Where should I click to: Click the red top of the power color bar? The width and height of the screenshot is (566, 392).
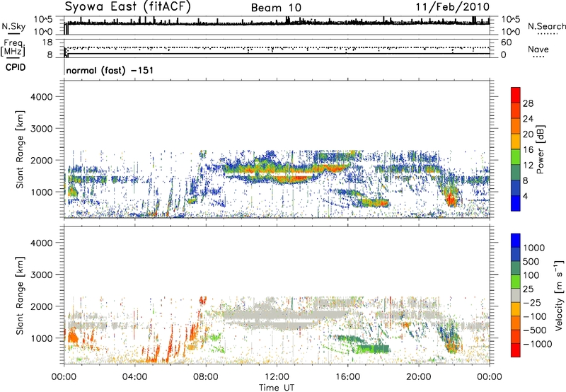(x=516, y=96)
